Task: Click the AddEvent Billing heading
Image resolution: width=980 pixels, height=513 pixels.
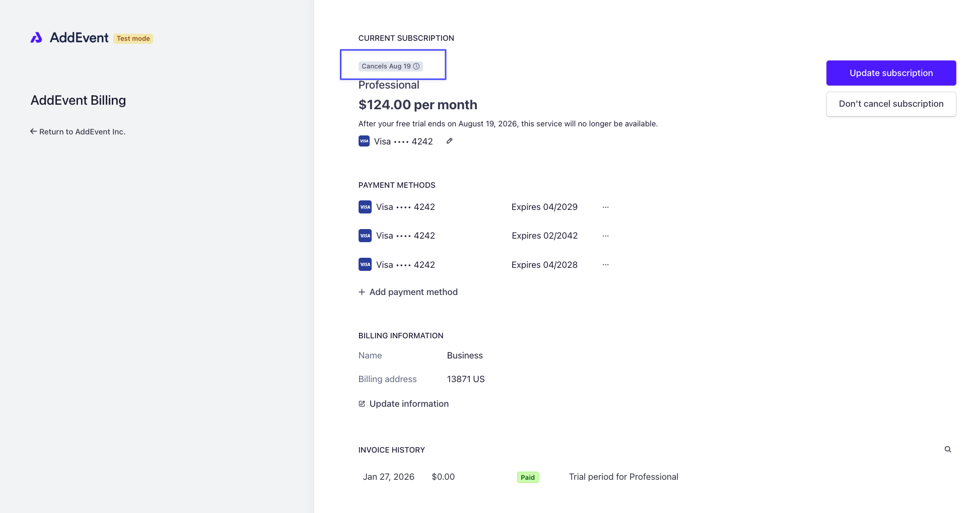Action: coord(79,100)
